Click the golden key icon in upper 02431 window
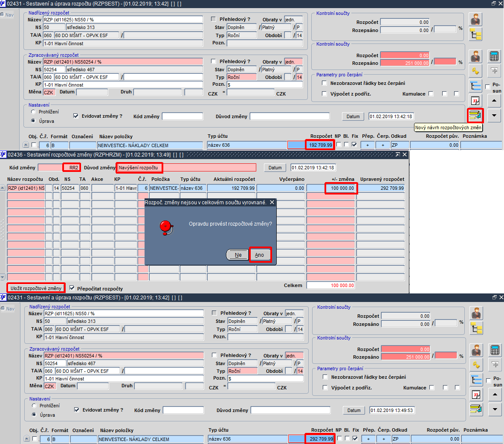The width and height of the screenshot is (504, 444). (475, 71)
